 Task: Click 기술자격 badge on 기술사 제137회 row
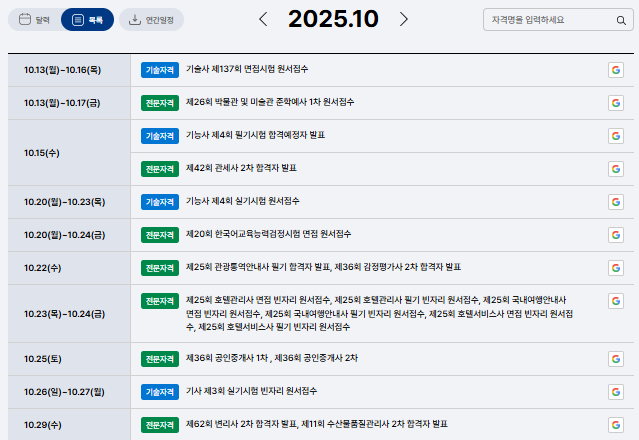[x=160, y=70]
